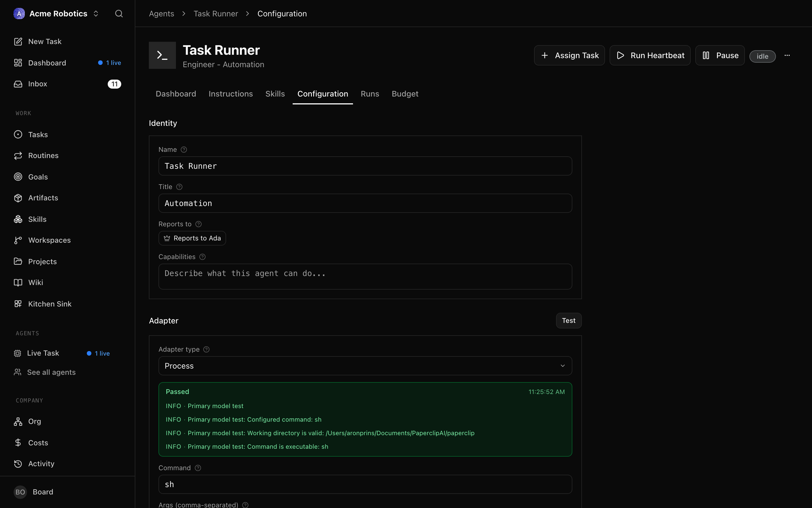Click the Task Runner breadcrumb link
Viewport: 812px width, 508px height.
216,14
